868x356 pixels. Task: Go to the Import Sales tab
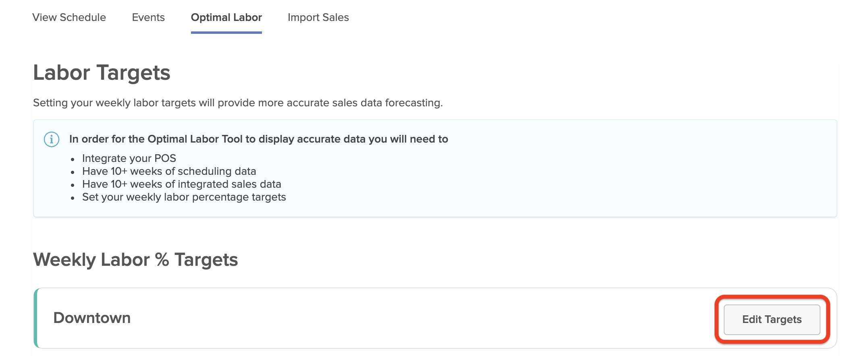pos(318,17)
